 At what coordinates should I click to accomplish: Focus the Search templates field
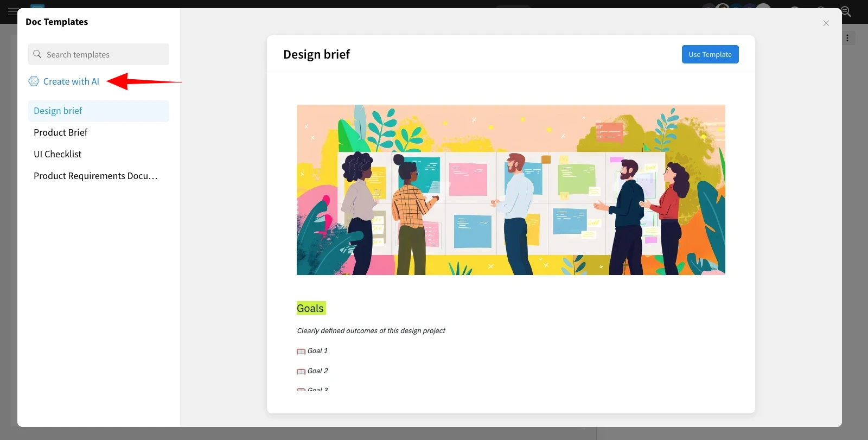coord(106,55)
